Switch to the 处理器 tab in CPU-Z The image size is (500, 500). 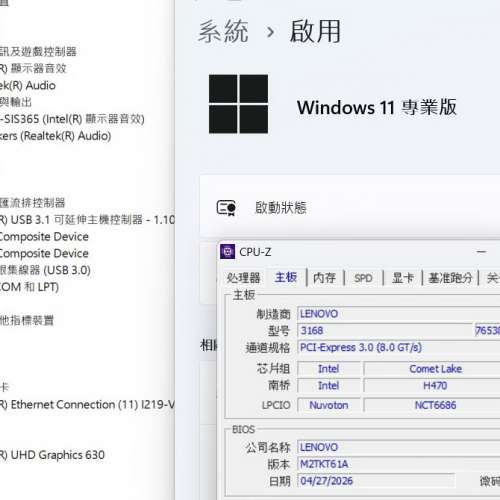point(243,278)
